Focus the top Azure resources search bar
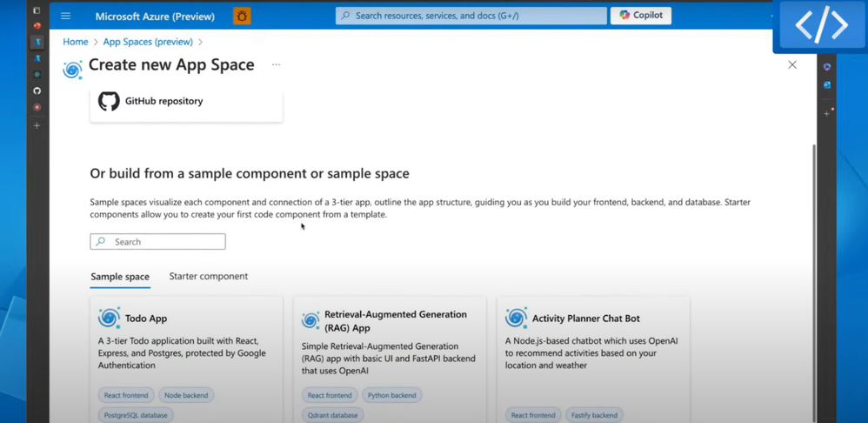868x423 pixels. coord(471,16)
